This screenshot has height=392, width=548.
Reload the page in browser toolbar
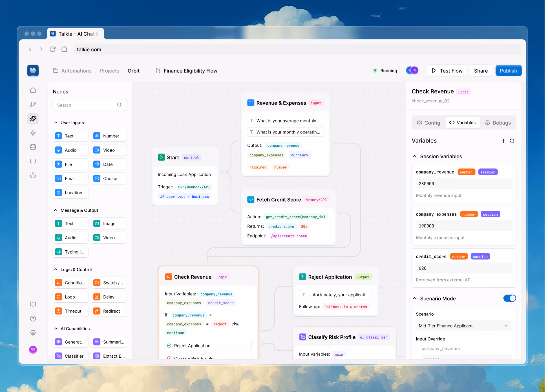pyautogui.click(x=53, y=49)
